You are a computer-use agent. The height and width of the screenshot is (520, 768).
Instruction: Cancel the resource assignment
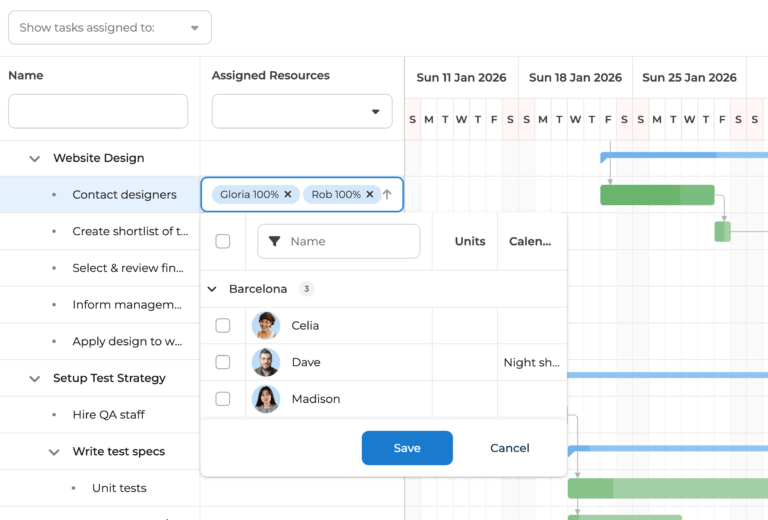click(x=509, y=448)
